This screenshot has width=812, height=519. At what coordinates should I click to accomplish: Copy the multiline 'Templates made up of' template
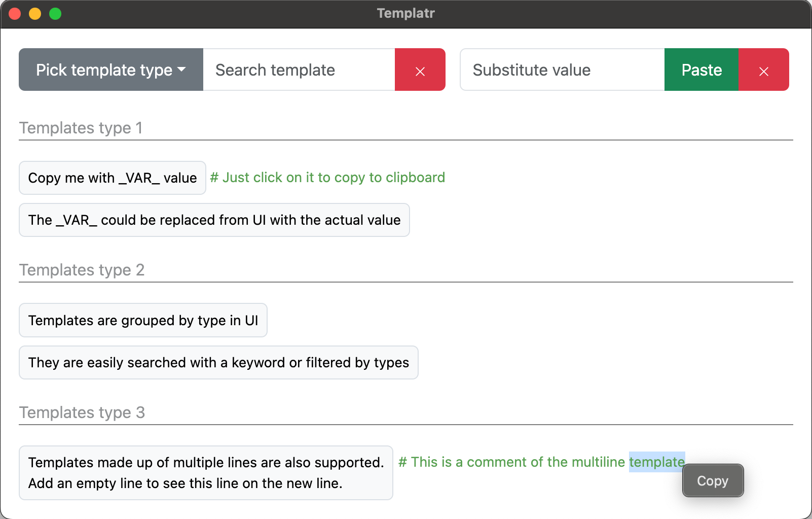[206, 473]
